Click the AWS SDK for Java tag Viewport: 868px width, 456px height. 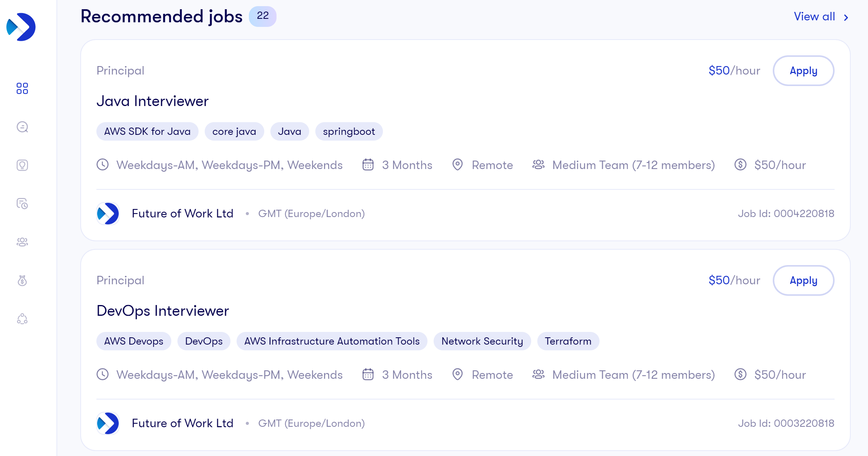coord(147,132)
